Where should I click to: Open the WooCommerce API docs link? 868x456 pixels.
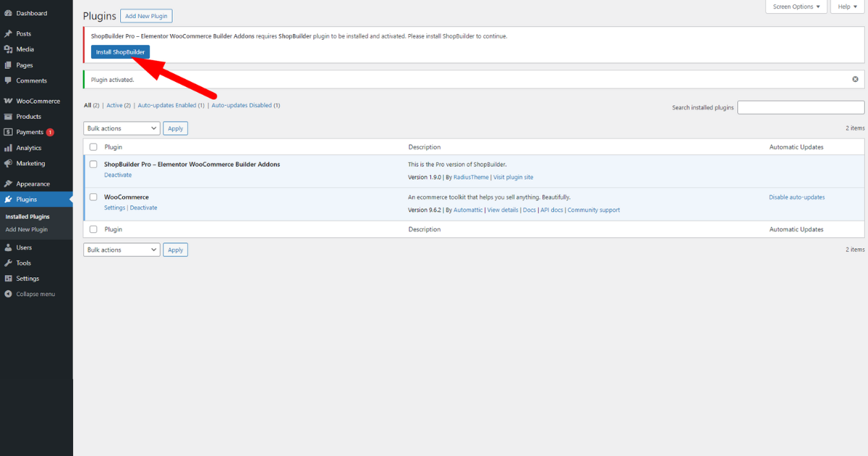click(x=551, y=210)
